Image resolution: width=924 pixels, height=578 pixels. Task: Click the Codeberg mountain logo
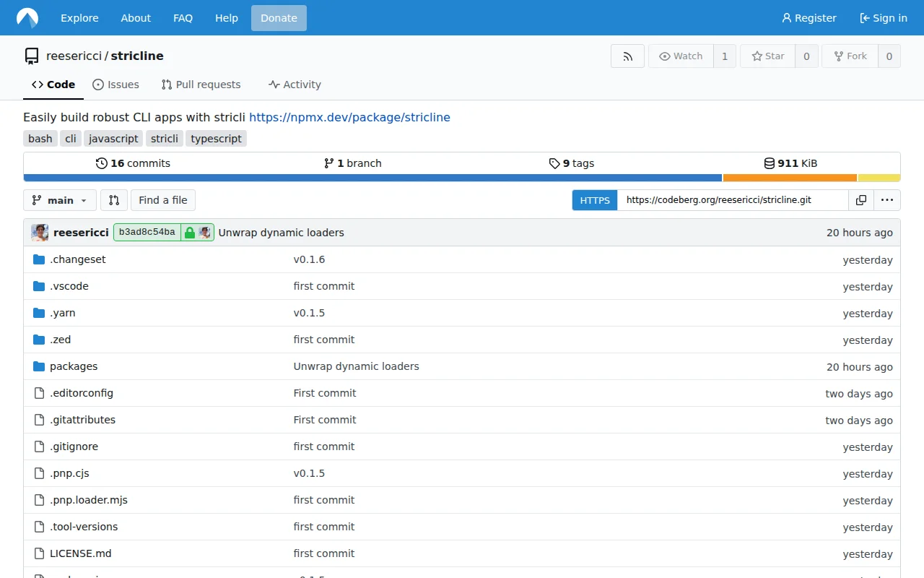click(x=27, y=18)
